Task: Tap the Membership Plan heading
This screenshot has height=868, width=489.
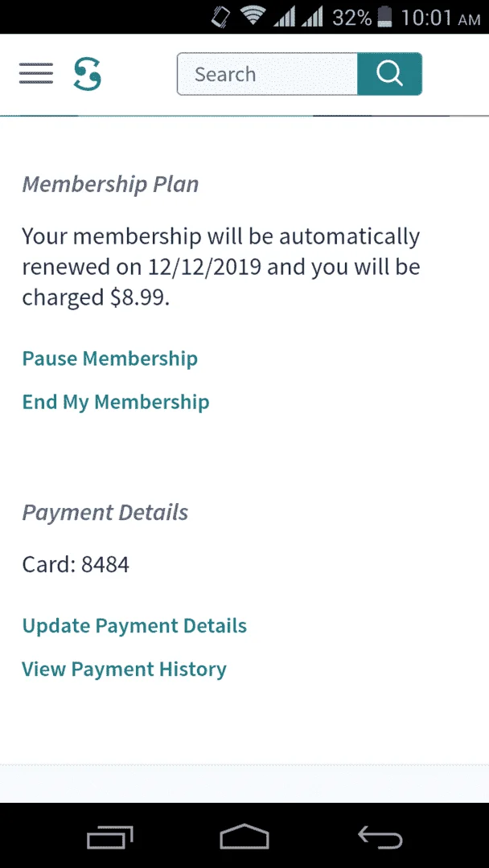Action: click(110, 184)
